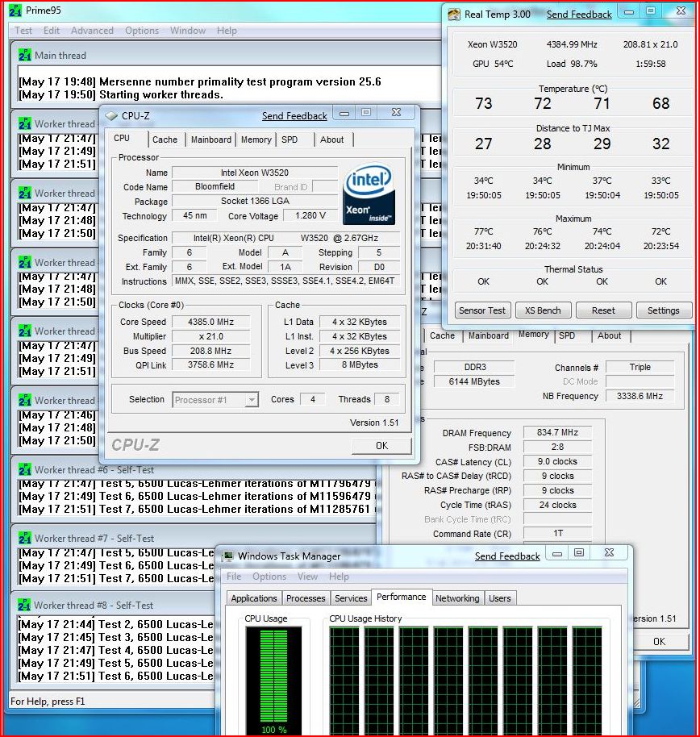Click the 'For Help, press F1' status bar text
The image size is (700, 737).
click(48, 702)
